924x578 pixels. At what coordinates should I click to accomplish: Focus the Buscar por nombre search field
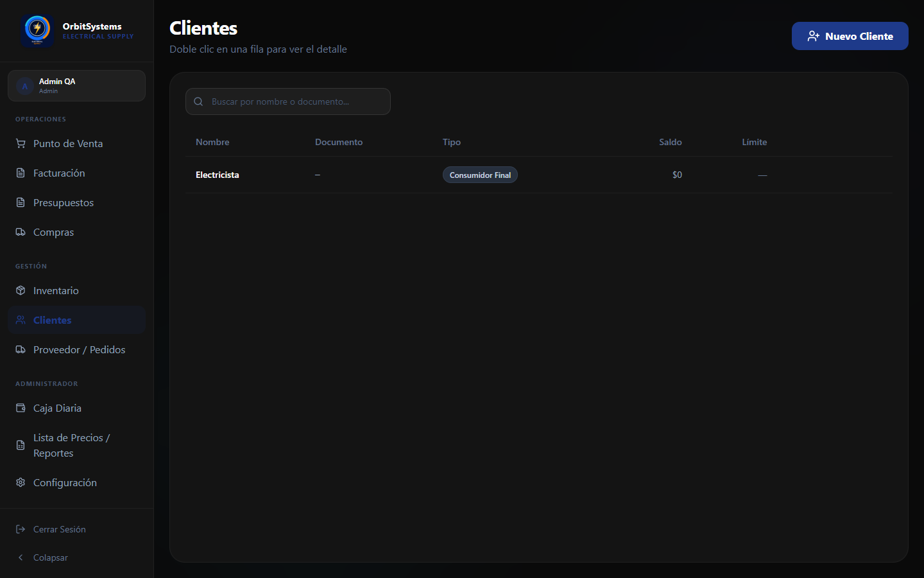[288, 101]
